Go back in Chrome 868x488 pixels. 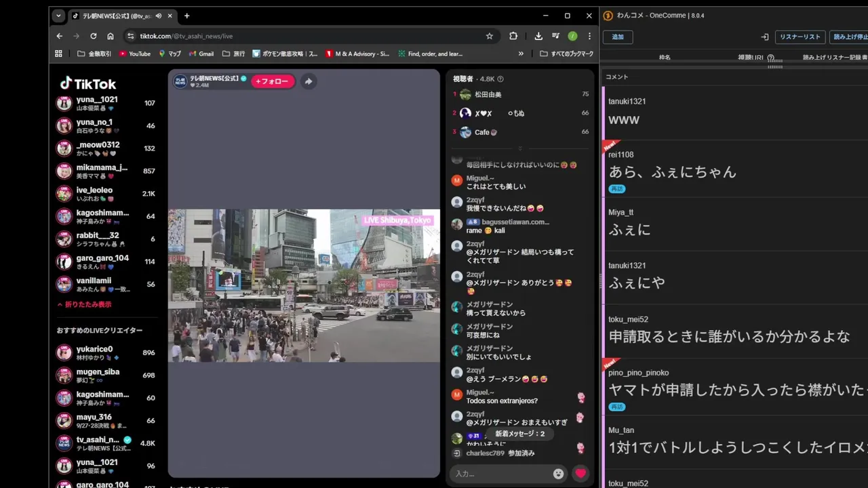pos(60,36)
